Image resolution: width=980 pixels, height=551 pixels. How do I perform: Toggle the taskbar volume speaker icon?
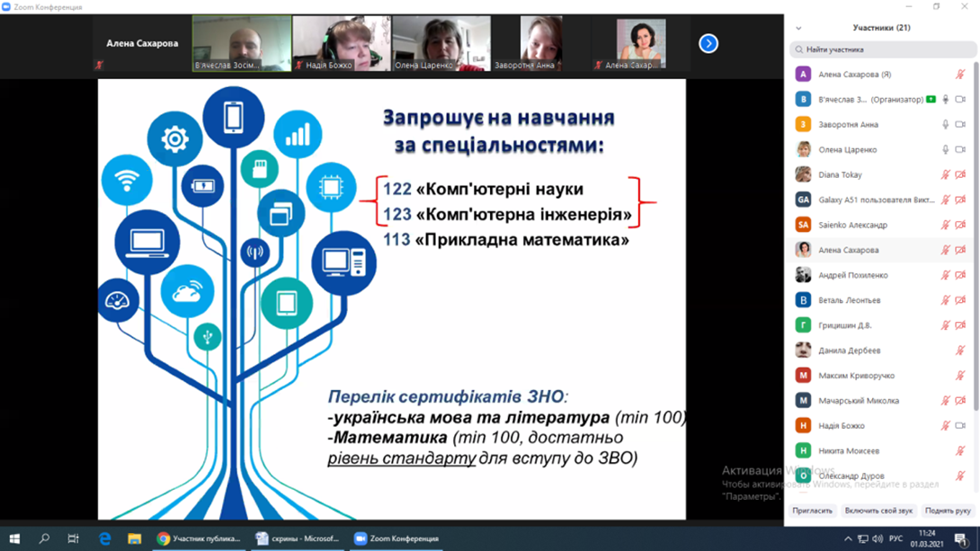point(877,539)
